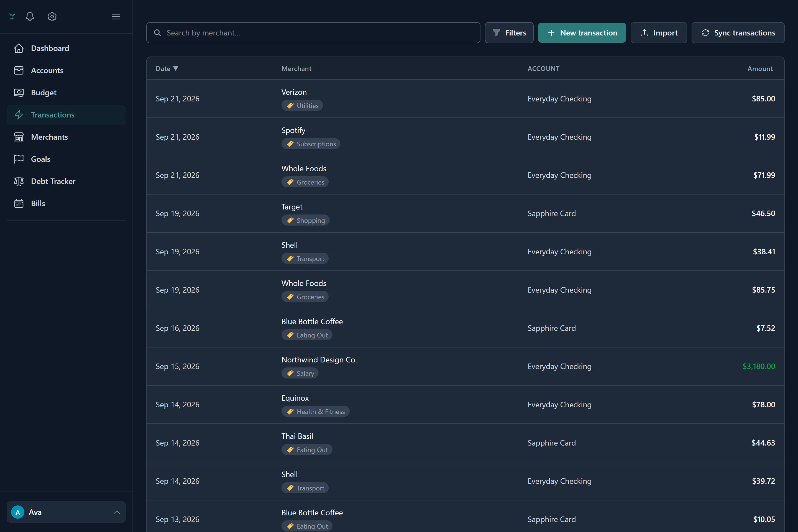The width and height of the screenshot is (798, 532).
Task: Click the Utilities tag icon under Verizon
Action: click(290, 106)
